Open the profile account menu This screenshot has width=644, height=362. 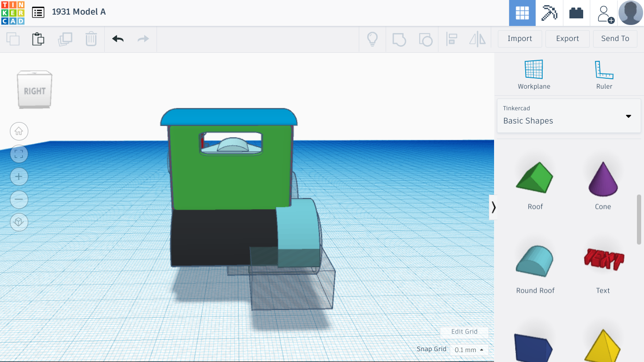[x=630, y=13]
